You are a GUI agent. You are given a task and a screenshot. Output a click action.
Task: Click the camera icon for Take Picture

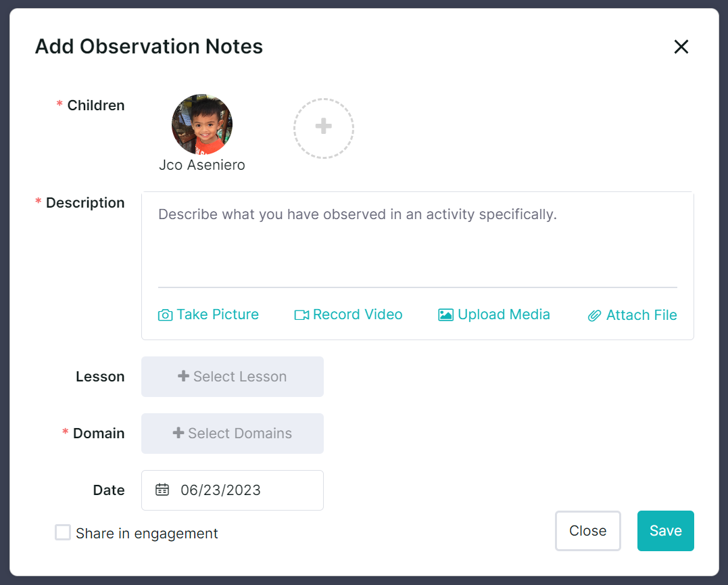(x=165, y=315)
